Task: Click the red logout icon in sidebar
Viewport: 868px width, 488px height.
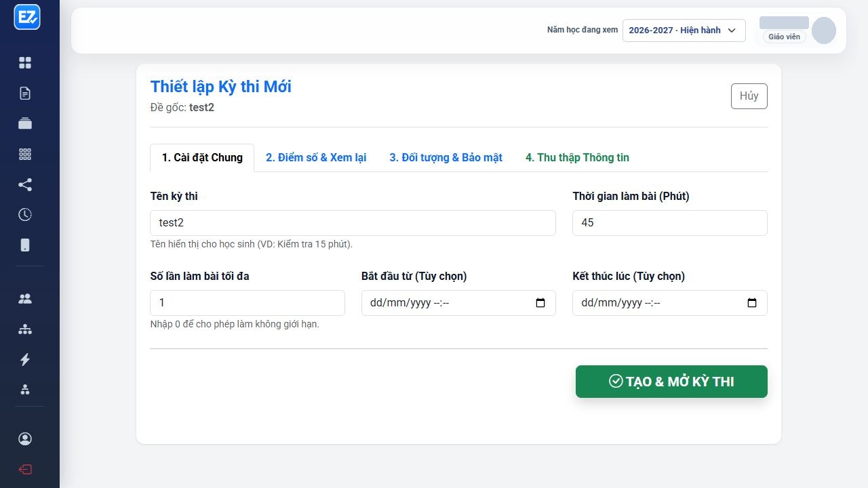Action: point(25,470)
